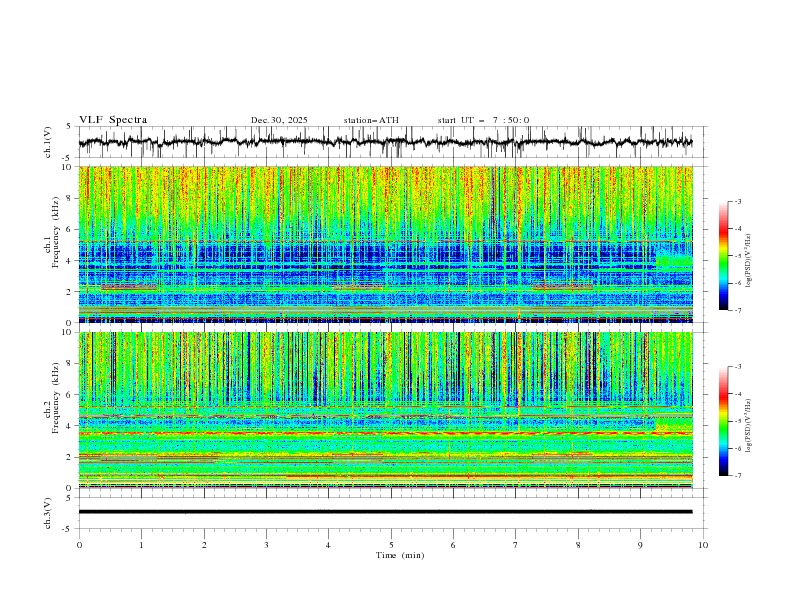
Task: Click the ch.3 flat black voltage trace
Action: point(385,512)
